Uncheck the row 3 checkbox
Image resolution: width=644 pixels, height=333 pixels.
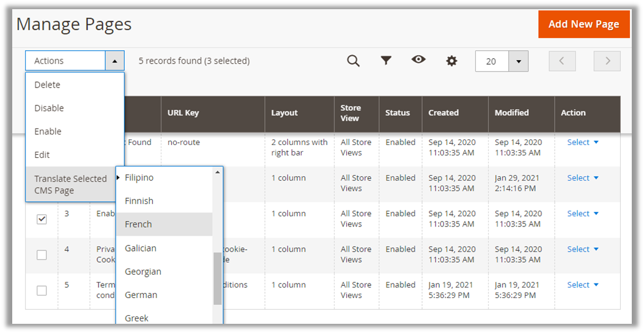point(42,219)
